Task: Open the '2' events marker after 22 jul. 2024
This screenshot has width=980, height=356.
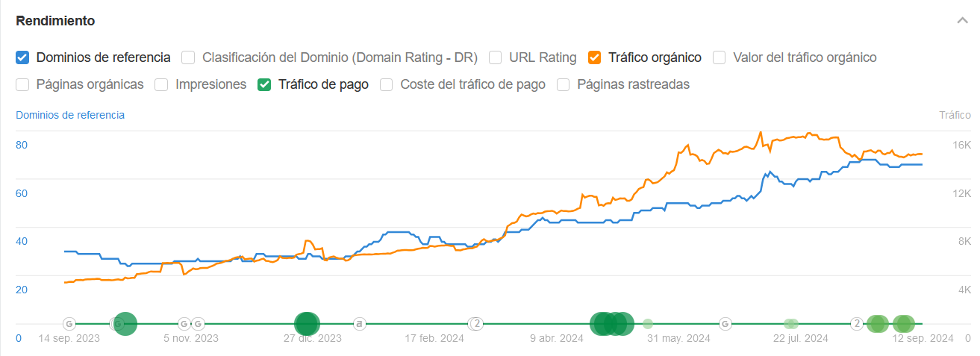Action: [858, 324]
